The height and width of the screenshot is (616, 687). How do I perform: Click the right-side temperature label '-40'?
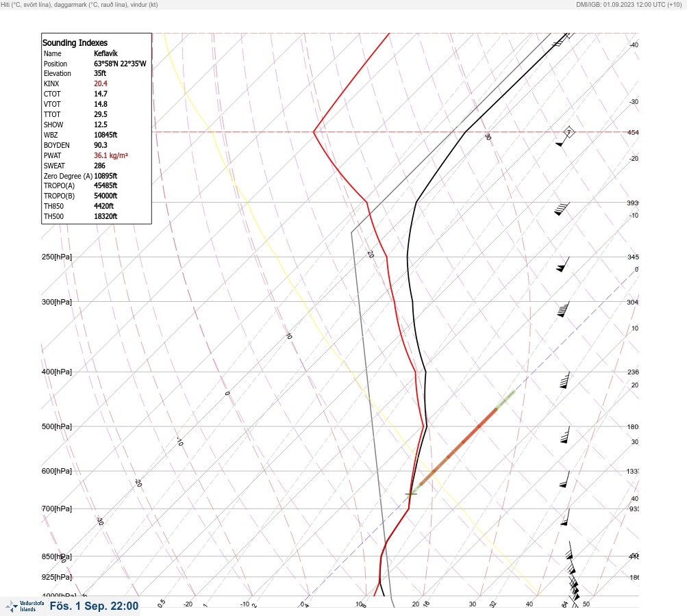point(634,44)
